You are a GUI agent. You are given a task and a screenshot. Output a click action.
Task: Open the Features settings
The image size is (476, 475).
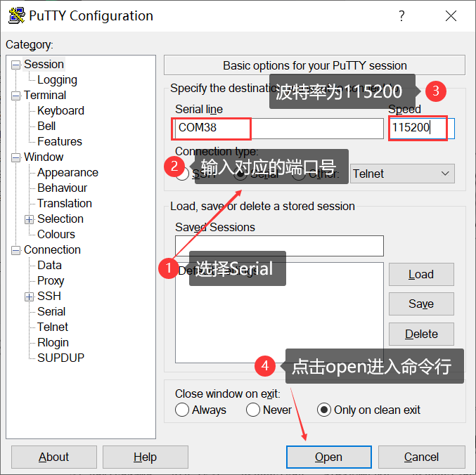60,142
